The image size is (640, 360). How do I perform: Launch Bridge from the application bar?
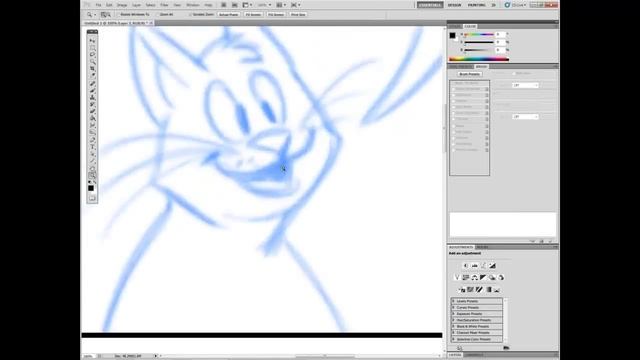click(223, 5)
